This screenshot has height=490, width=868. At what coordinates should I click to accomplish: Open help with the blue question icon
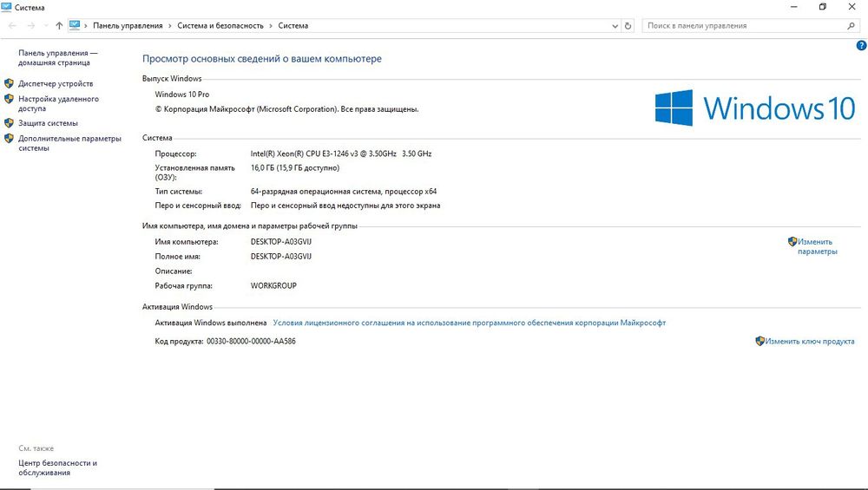861,46
